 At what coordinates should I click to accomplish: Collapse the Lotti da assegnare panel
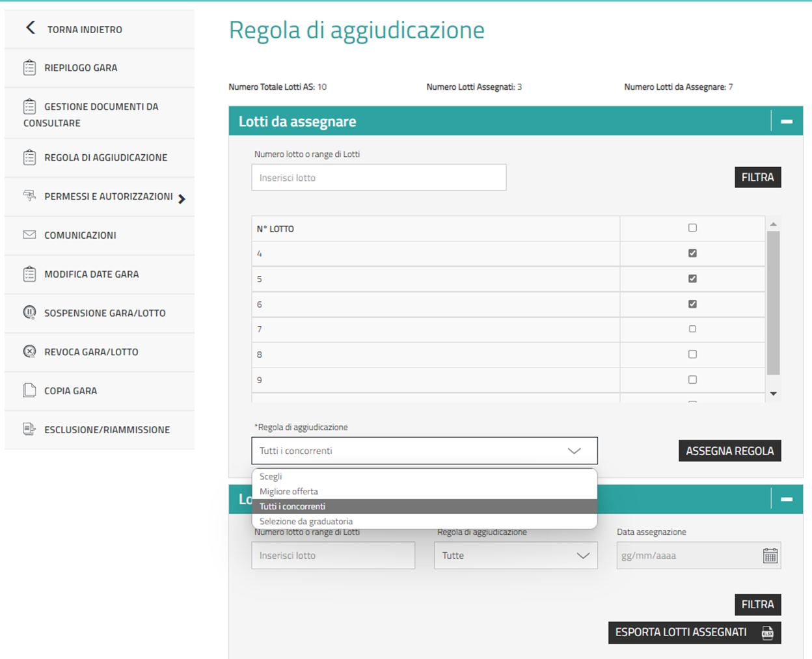787,122
